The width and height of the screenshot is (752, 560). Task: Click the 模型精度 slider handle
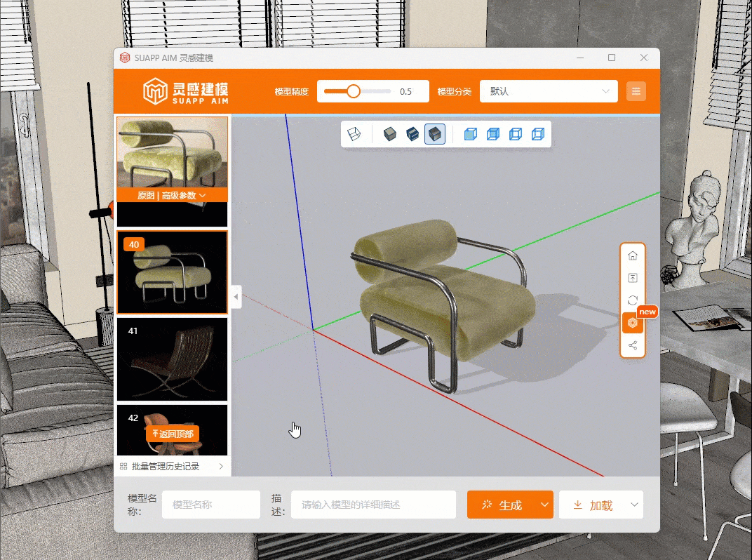(x=354, y=91)
